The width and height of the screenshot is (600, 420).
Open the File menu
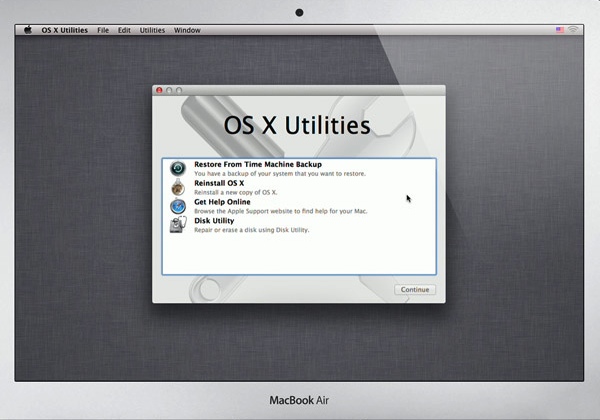pyautogui.click(x=103, y=30)
